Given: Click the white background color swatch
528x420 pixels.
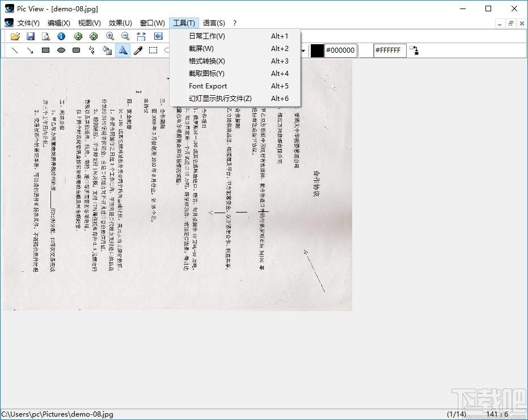Looking at the screenshot, I should pos(366,50).
